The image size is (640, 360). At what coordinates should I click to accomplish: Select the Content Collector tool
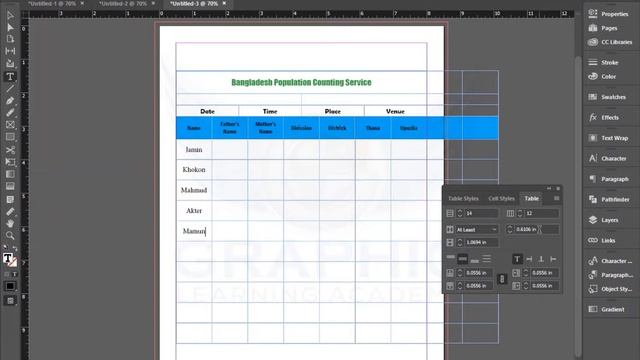10,63
